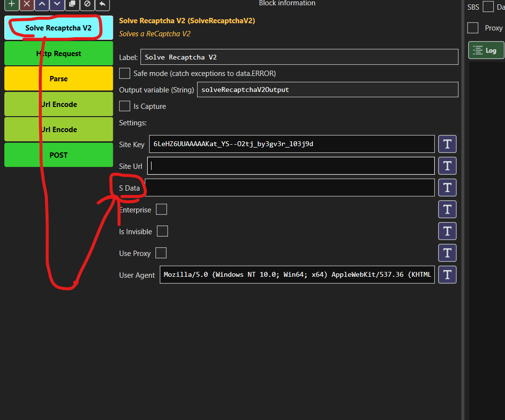Check the Is Capture checkbox

pyautogui.click(x=124, y=106)
